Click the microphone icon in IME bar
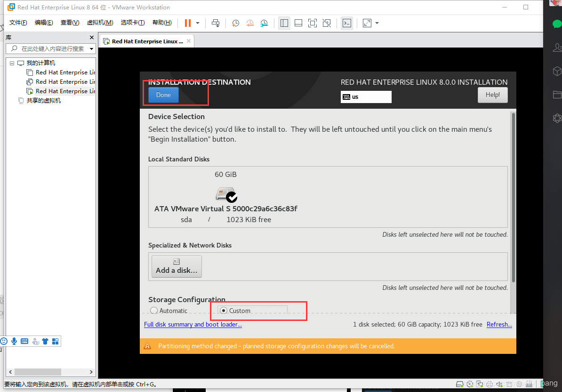This screenshot has height=392, width=562. tap(14, 341)
